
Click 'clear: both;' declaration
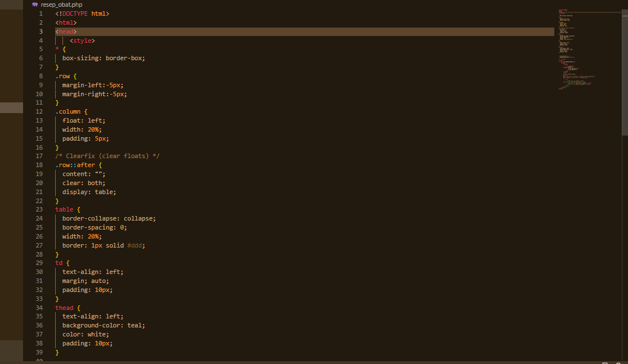[84, 183]
